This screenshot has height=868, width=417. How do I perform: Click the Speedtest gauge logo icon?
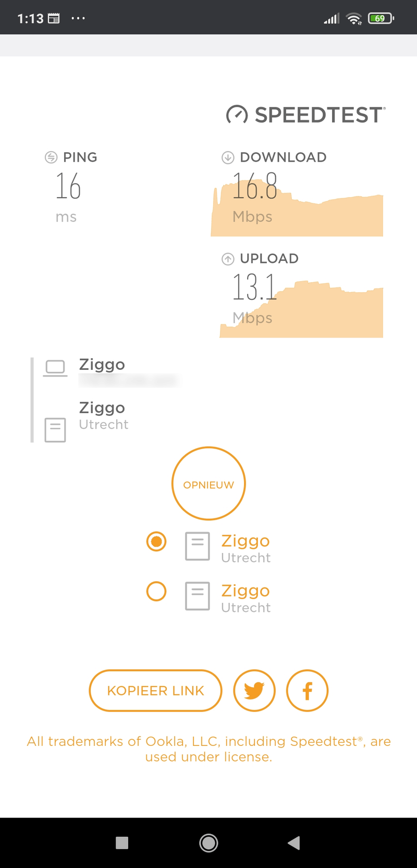click(237, 115)
